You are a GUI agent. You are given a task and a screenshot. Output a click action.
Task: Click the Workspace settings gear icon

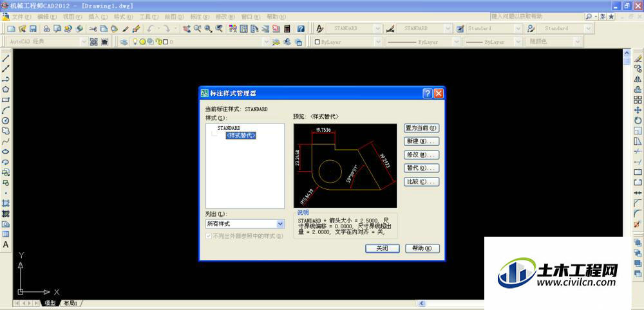click(93, 41)
